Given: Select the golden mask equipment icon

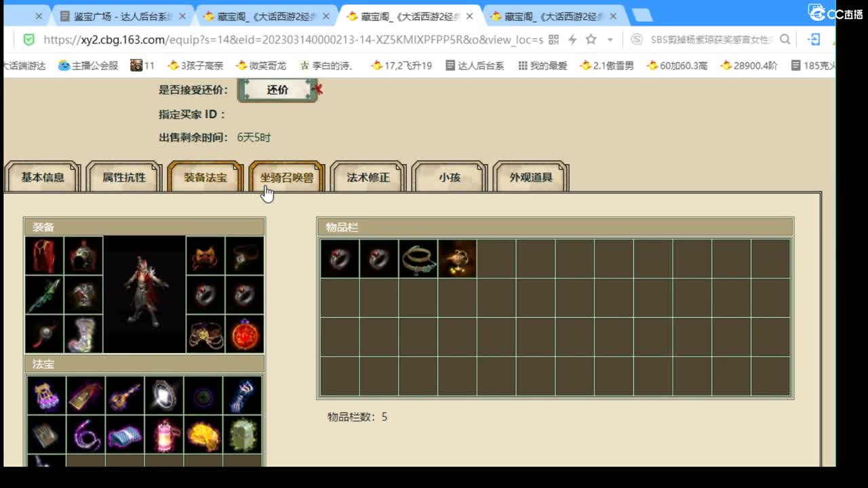Looking at the screenshot, I should (205, 256).
